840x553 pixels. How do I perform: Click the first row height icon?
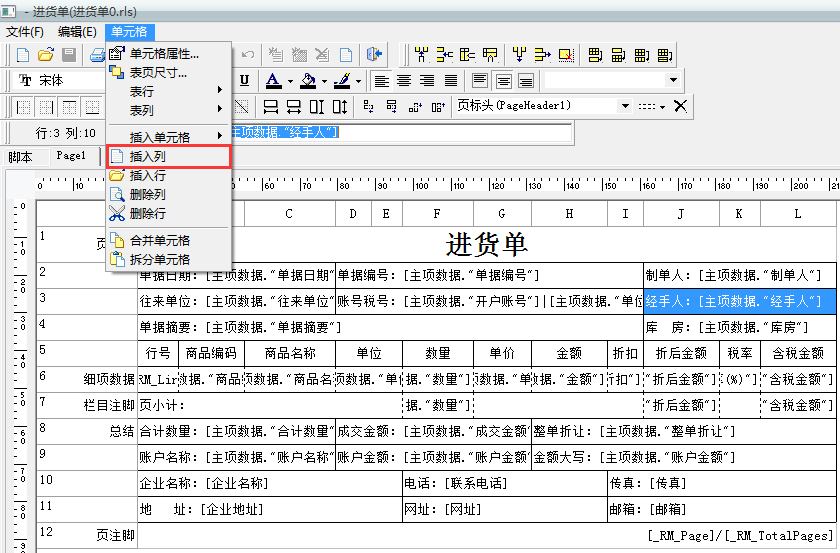[x=271, y=107]
